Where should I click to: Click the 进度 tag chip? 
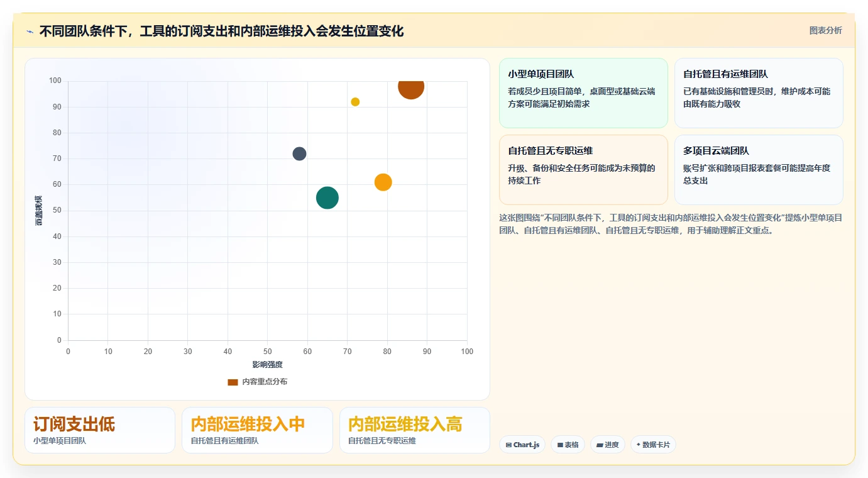tap(608, 445)
